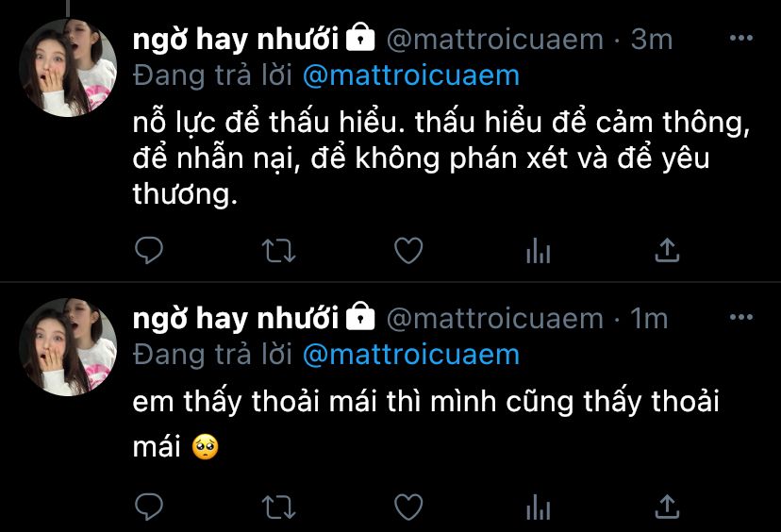Open the 'ngờ hay nhưới' display name on the first tweet
This screenshot has width=781, height=532.
coord(236,40)
